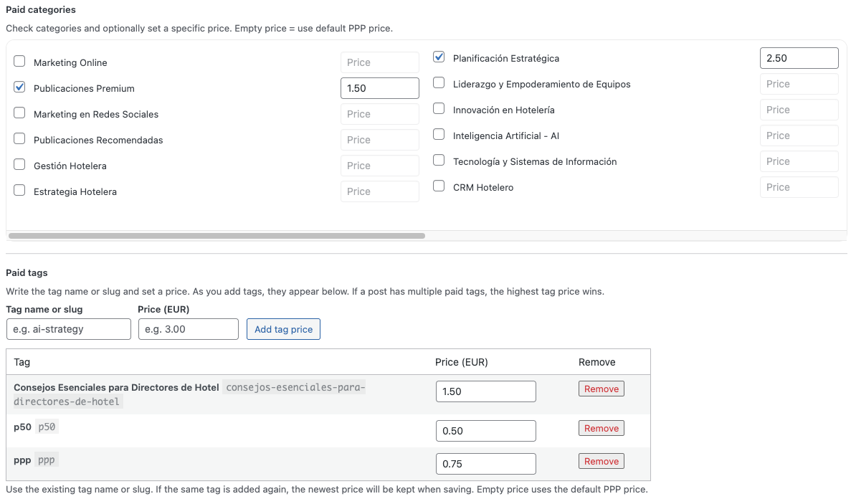Remove the Consejos Esenciales tag
Image resolution: width=851 pixels, height=504 pixels.
pos(601,389)
